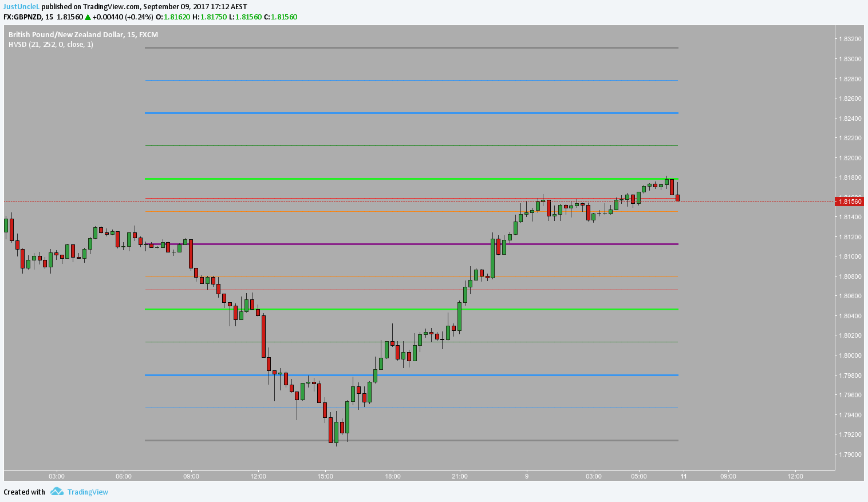Select the bottom gray horizontal level line

coord(412,440)
